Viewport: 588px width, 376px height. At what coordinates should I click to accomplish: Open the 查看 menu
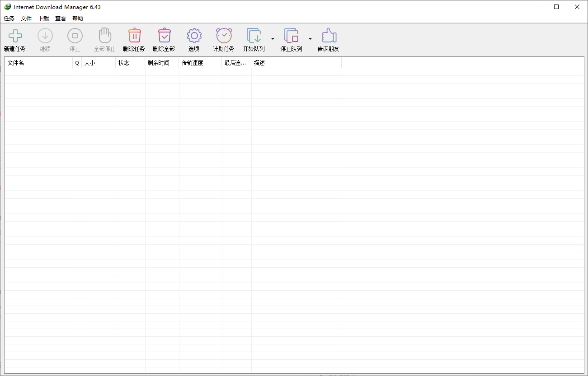61,19
